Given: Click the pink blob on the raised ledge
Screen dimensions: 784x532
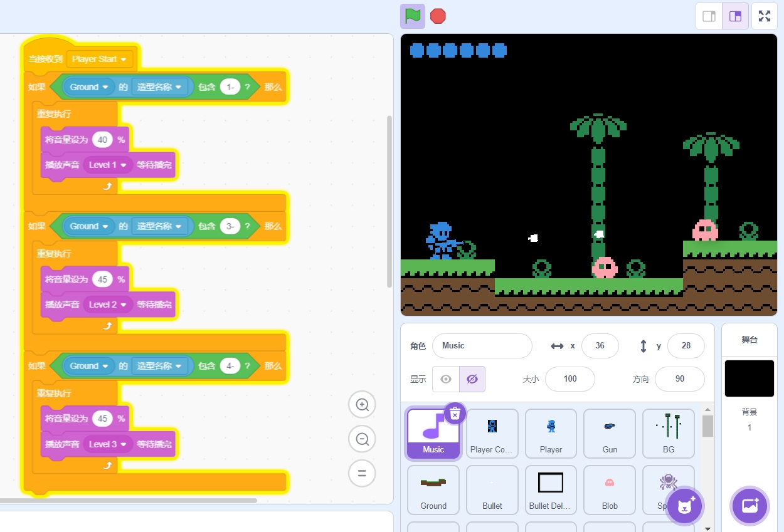Looking at the screenshot, I should 705,230.
